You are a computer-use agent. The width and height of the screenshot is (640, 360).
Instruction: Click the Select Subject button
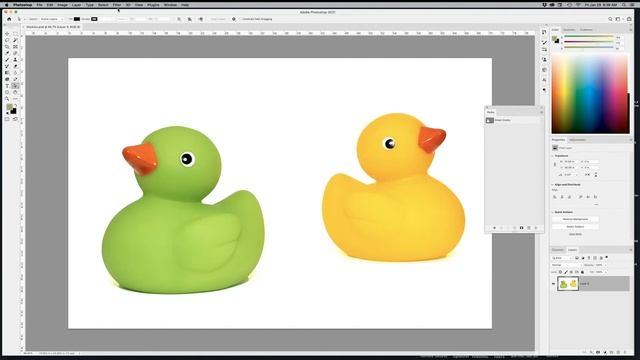tap(575, 227)
